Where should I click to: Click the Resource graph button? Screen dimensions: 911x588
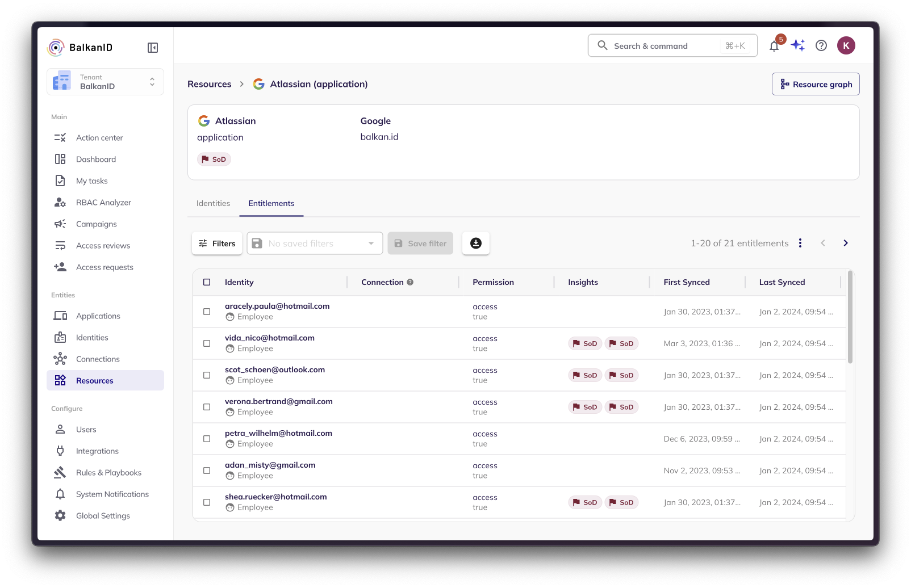point(816,84)
